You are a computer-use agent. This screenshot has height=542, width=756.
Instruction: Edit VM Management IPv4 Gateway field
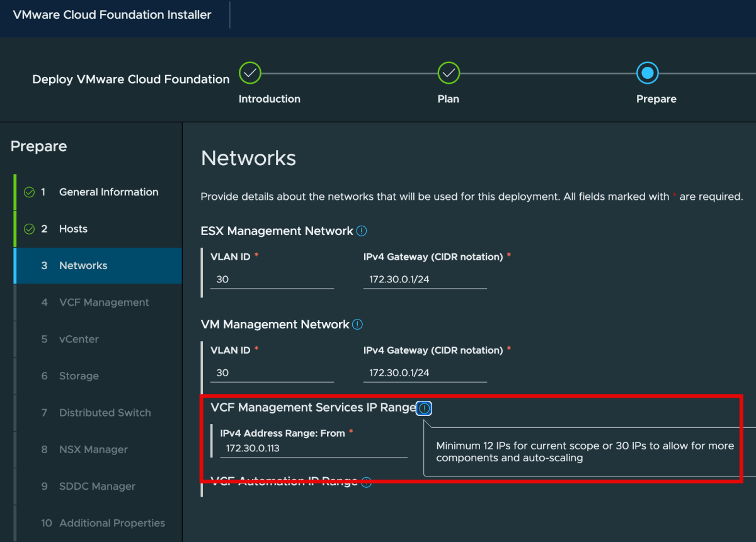(425, 372)
